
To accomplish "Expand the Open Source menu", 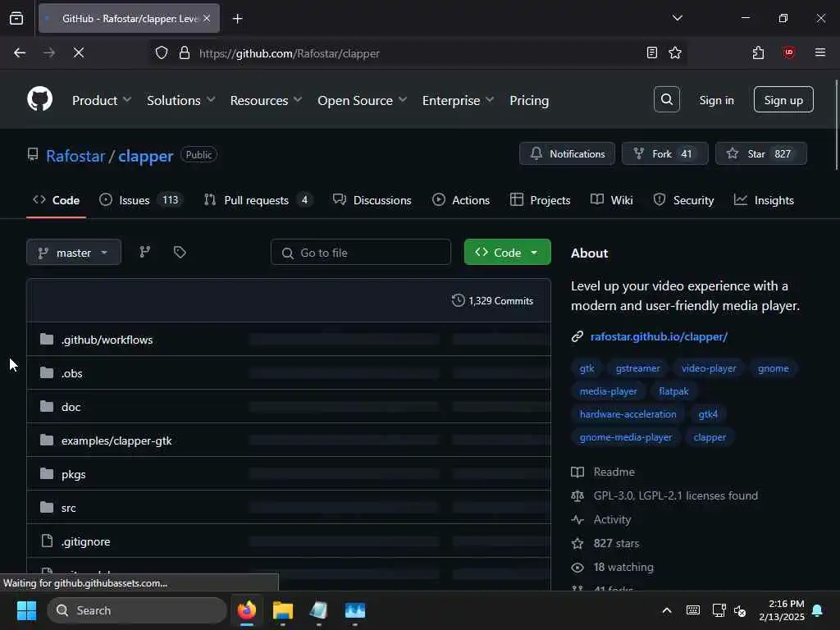I will coord(363,100).
